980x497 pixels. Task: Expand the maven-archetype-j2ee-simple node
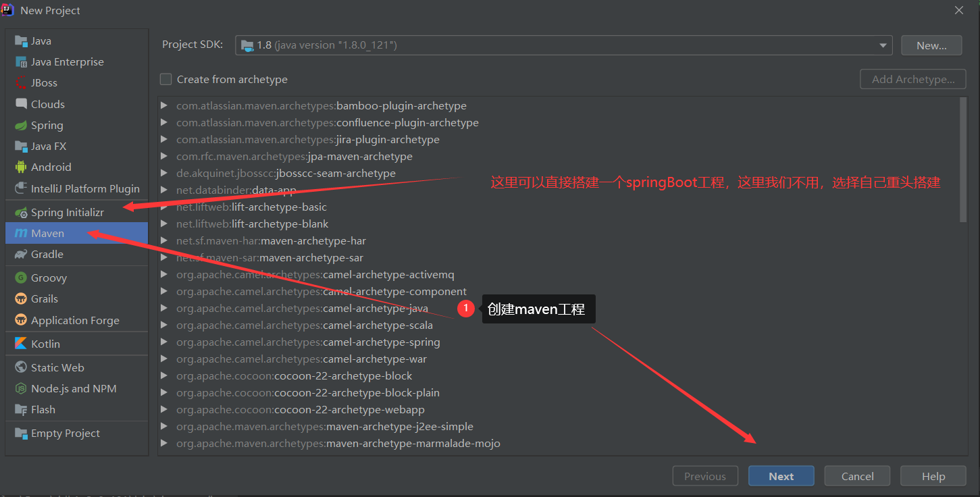[x=164, y=427]
